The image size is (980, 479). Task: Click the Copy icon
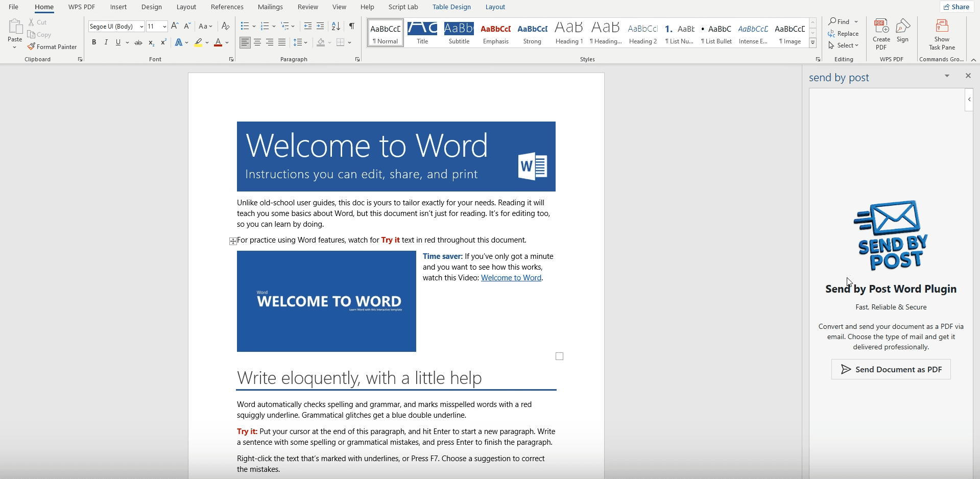coord(31,35)
